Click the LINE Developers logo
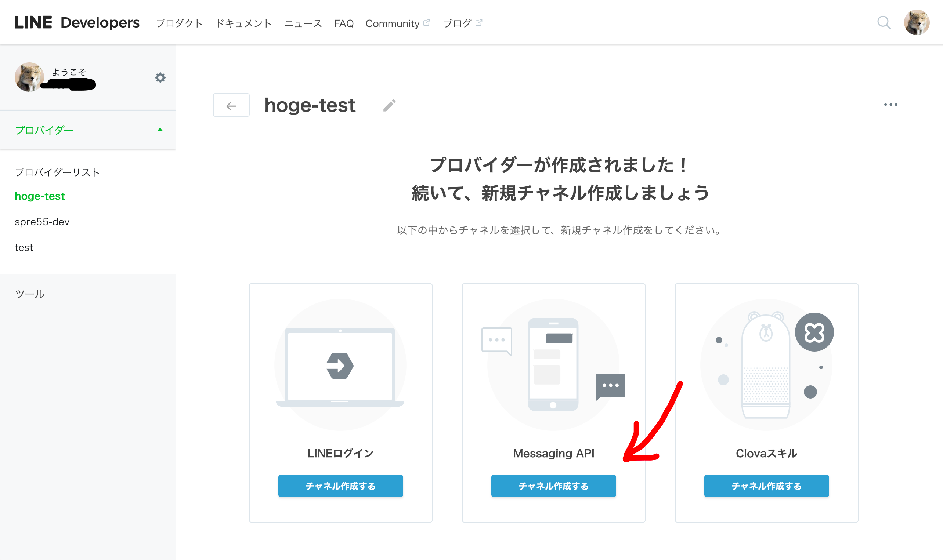This screenshot has height=560, width=943. 76,22
